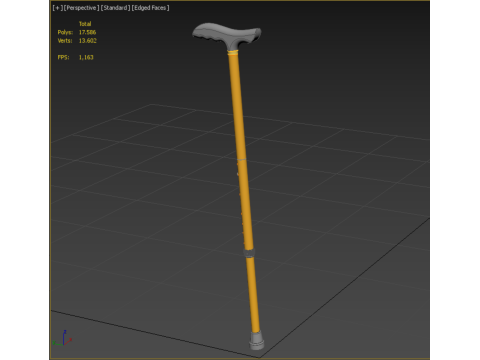Click the Verts: statistics label
The image size is (480, 360).
pyautogui.click(x=65, y=41)
